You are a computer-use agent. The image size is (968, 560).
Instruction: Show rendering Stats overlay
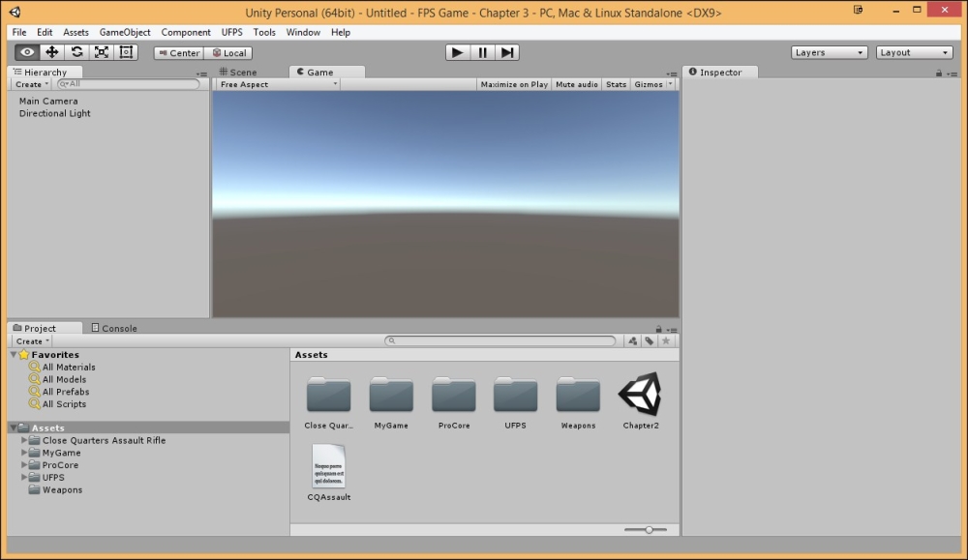coord(616,84)
